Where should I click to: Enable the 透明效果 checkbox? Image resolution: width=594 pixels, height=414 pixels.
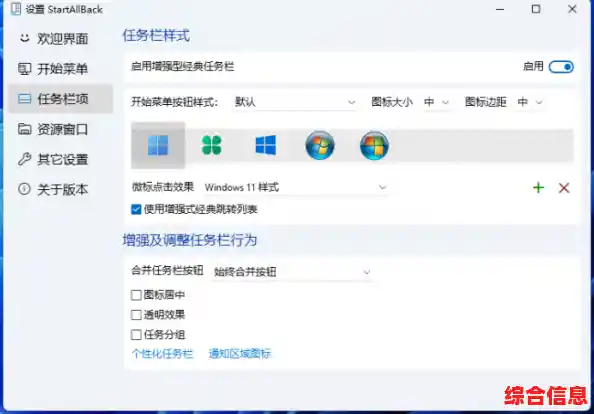point(136,314)
